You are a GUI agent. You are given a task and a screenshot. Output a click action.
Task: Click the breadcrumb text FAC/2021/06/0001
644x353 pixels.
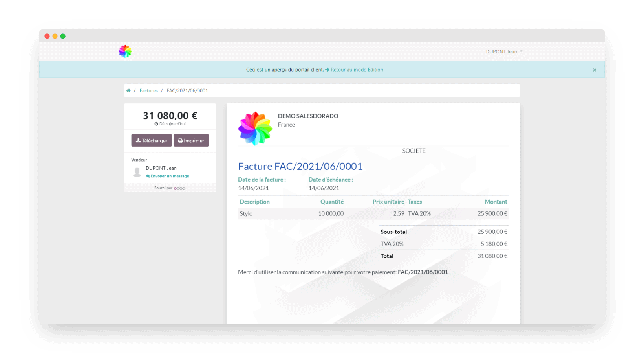(187, 91)
